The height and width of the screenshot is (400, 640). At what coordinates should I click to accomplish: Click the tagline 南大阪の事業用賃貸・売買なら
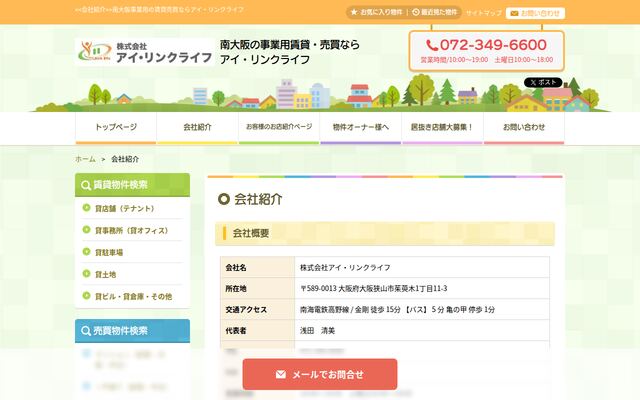click(290, 44)
